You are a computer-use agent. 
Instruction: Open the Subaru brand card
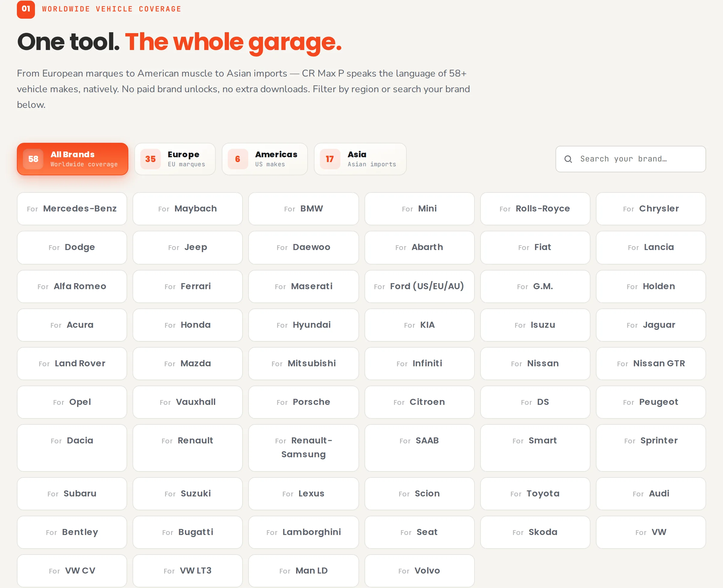click(x=72, y=493)
